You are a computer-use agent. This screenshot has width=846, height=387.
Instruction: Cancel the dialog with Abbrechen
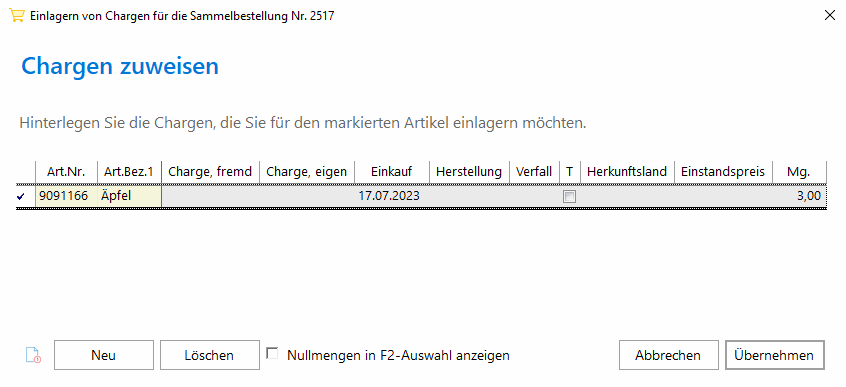(668, 355)
